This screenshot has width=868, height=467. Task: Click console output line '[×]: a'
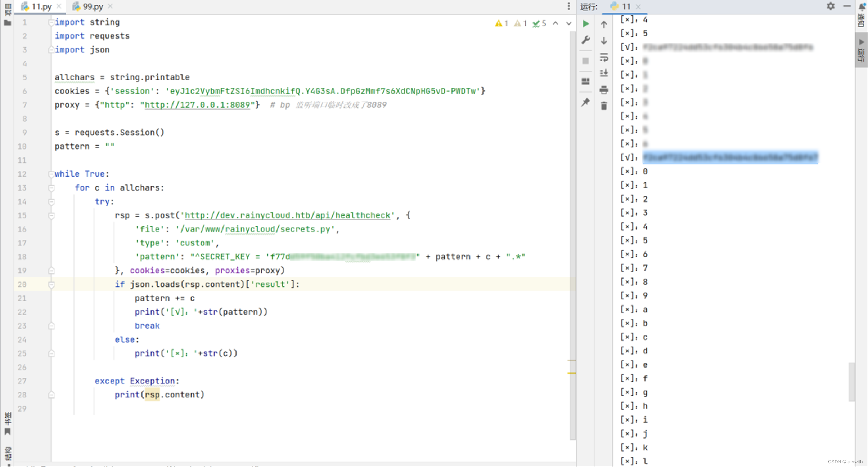point(634,310)
